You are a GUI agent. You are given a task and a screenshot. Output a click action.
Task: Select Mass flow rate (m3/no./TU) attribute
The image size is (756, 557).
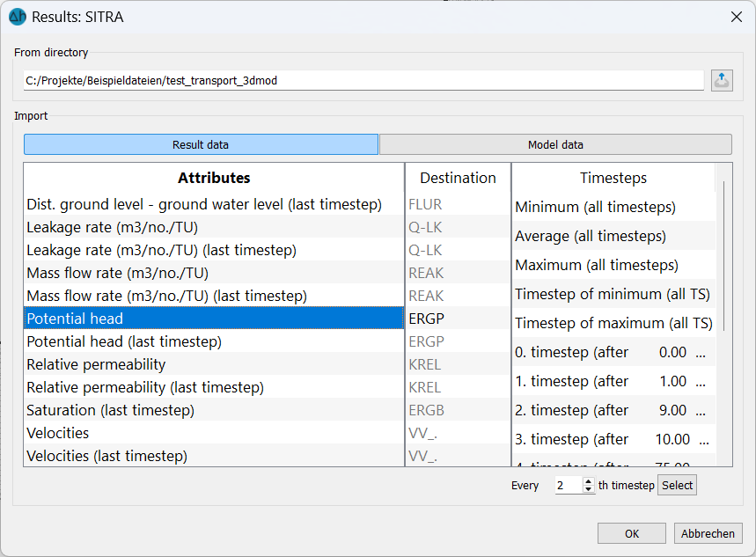click(x=214, y=273)
